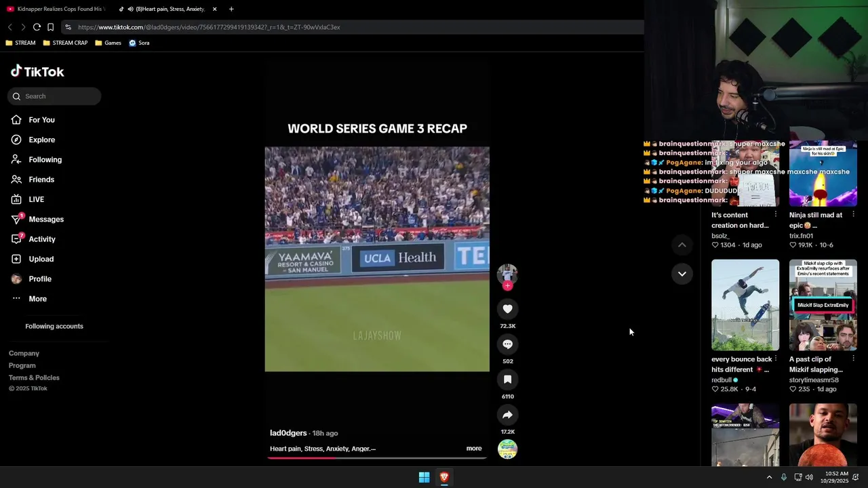Screen dimensions: 868x488
Task: Click the TikTok logo
Action: (37, 71)
